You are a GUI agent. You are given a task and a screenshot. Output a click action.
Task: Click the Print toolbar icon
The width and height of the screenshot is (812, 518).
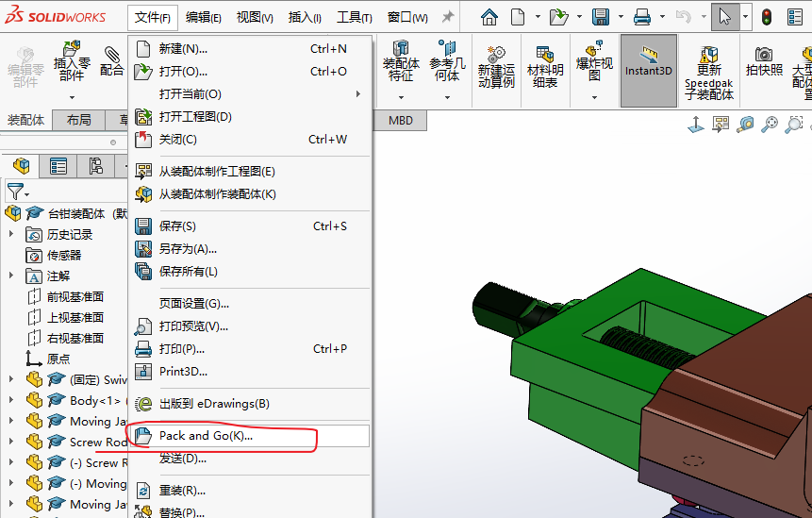coord(642,17)
